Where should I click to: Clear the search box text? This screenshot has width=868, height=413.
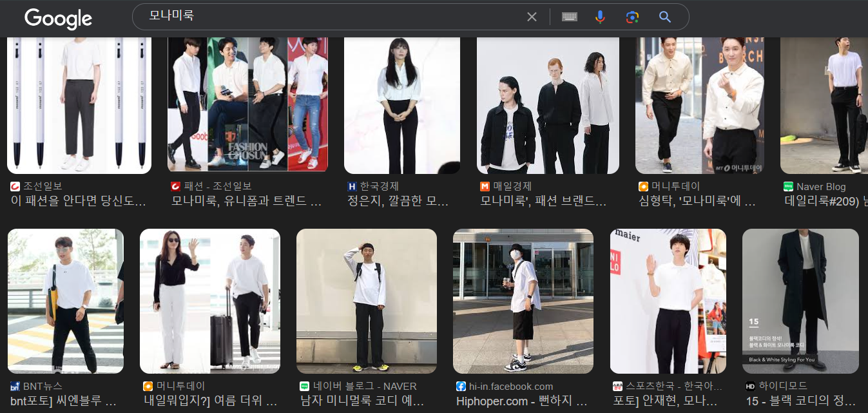point(532,17)
